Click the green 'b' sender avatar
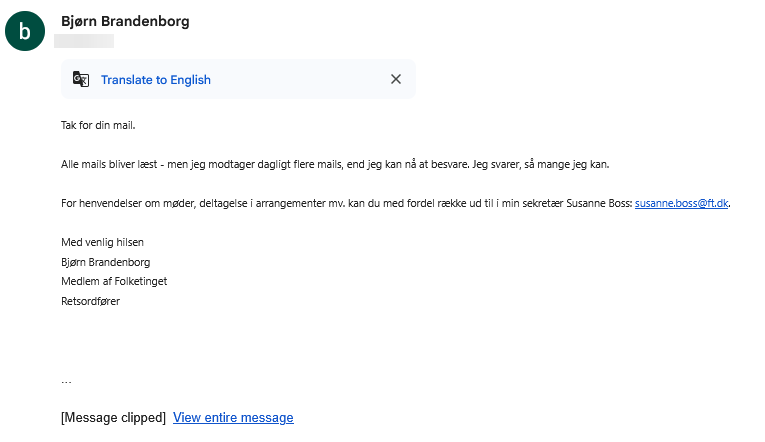The image size is (765, 442). 25,31
